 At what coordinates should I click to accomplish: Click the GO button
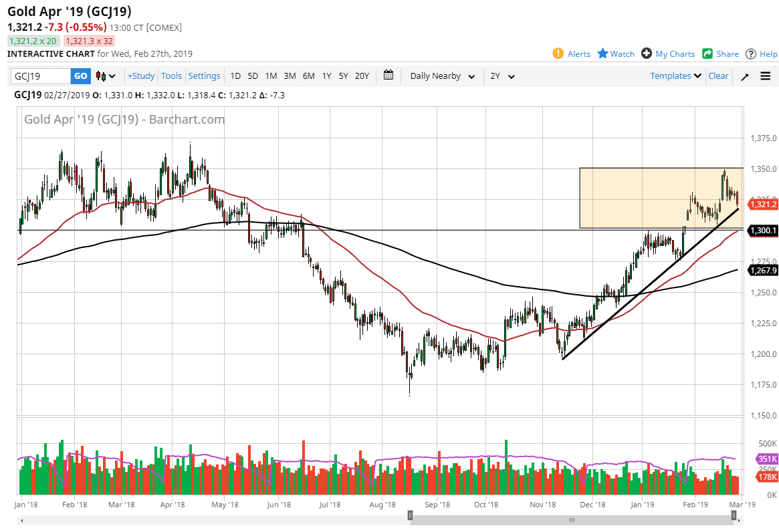coord(80,76)
